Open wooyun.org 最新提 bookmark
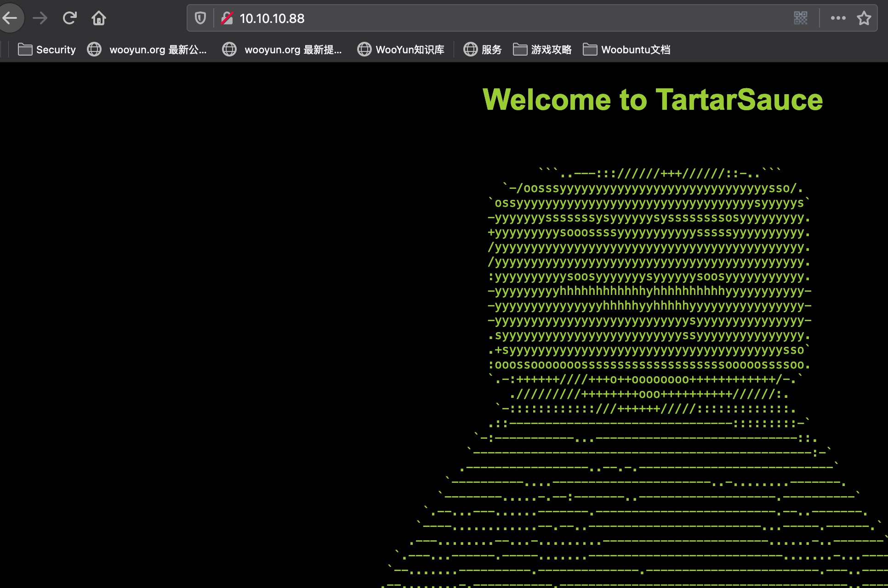The width and height of the screenshot is (888, 588). click(292, 50)
